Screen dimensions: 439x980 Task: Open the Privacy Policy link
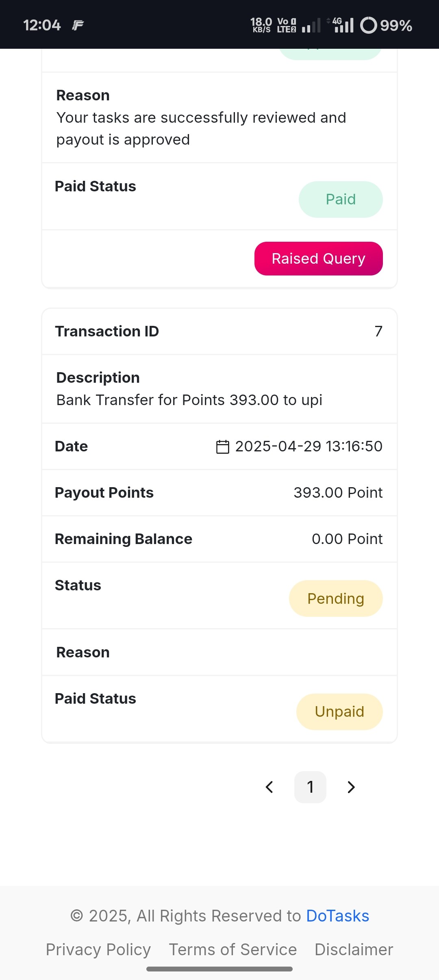(98, 950)
